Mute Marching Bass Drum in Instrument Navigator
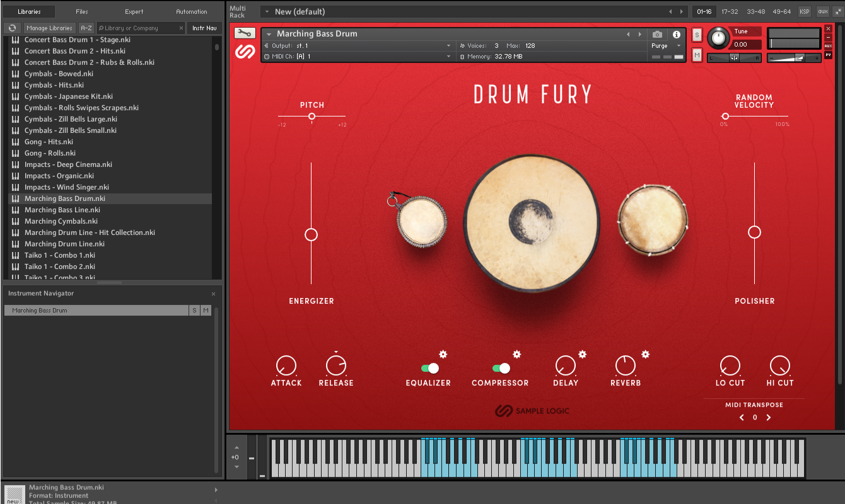Viewport: 845px width, 504px height. click(x=206, y=311)
